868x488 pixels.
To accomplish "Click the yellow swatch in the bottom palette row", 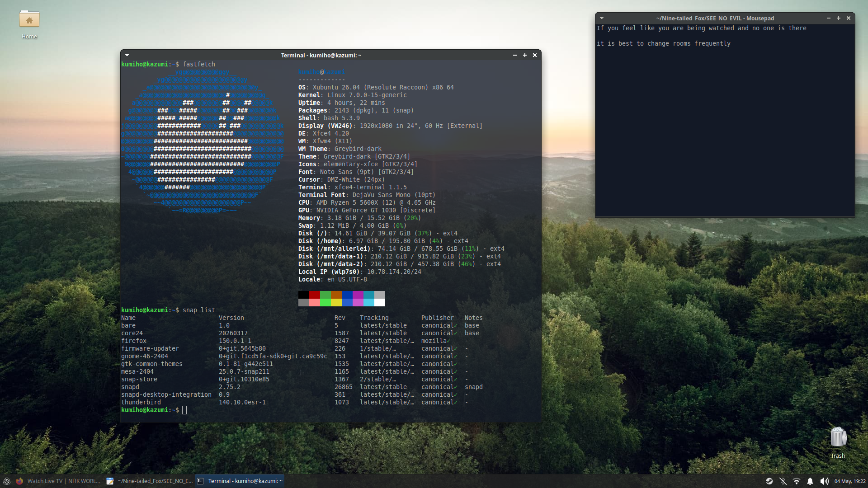I will coord(336,302).
